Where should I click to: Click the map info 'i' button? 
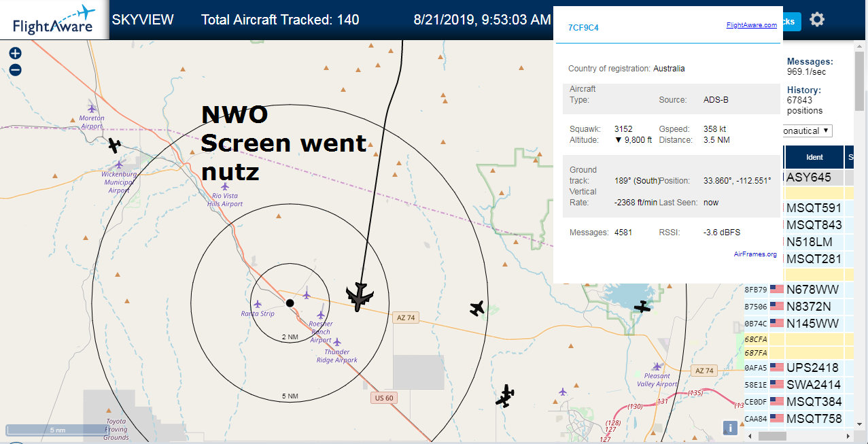[x=729, y=428]
